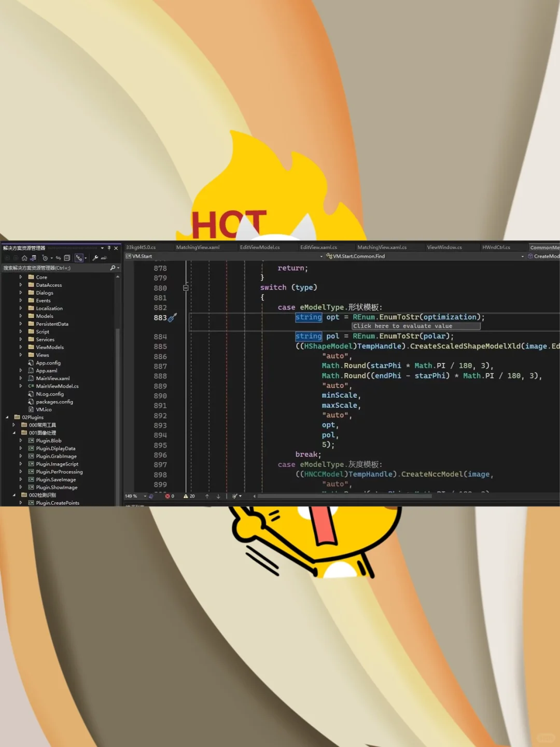The width and height of the screenshot is (560, 747).
Task: Expand the Events folder arrow
Action: pos(21,300)
